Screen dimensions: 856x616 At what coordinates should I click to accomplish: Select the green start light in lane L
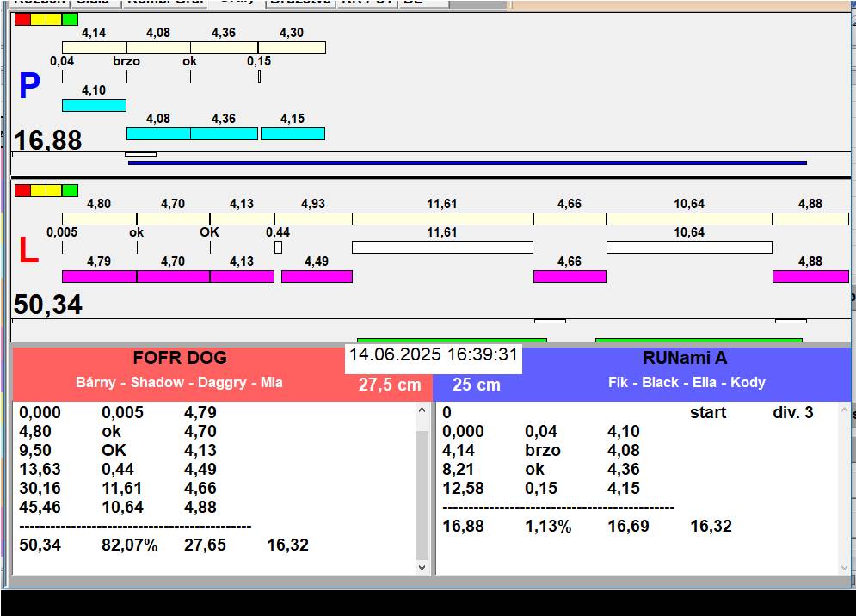click(x=70, y=190)
